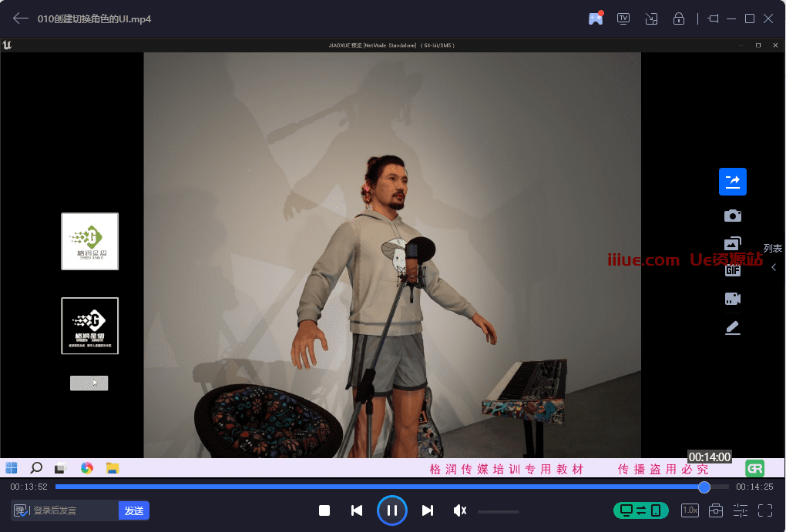Unmute the audio with speaker icon
Viewport: 786px width, 532px height.
tap(460, 510)
